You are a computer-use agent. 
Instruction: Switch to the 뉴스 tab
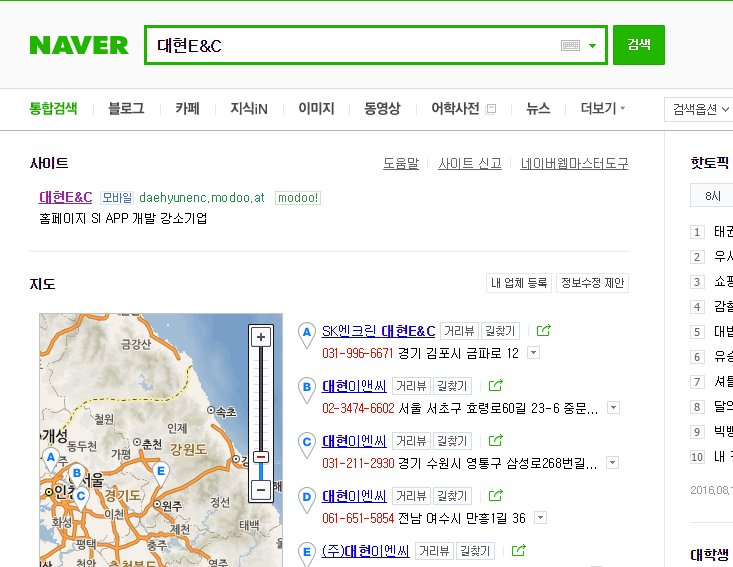pyautogui.click(x=538, y=108)
